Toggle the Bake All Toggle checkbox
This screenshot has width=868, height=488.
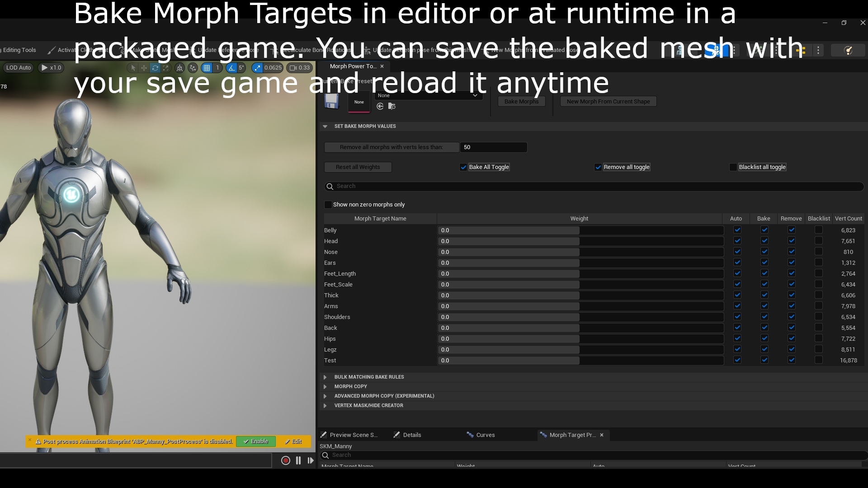pyautogui.click(x=463, y=167)
